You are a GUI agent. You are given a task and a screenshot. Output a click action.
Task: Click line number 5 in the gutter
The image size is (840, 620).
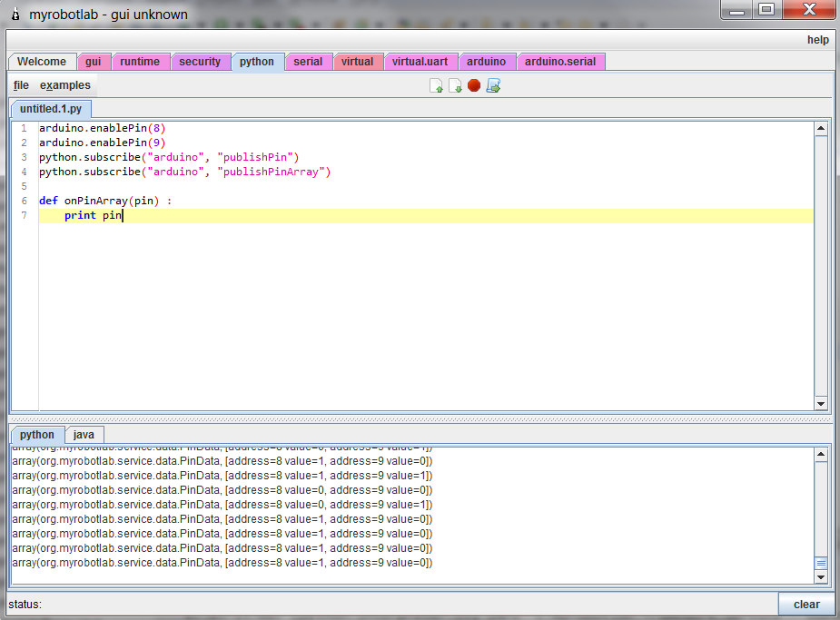[x=24, y=186]
